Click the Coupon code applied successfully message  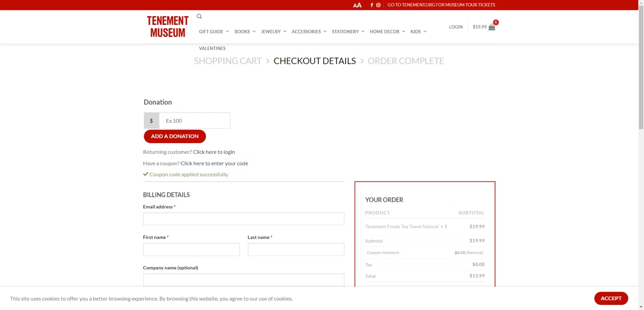point(185,174)
